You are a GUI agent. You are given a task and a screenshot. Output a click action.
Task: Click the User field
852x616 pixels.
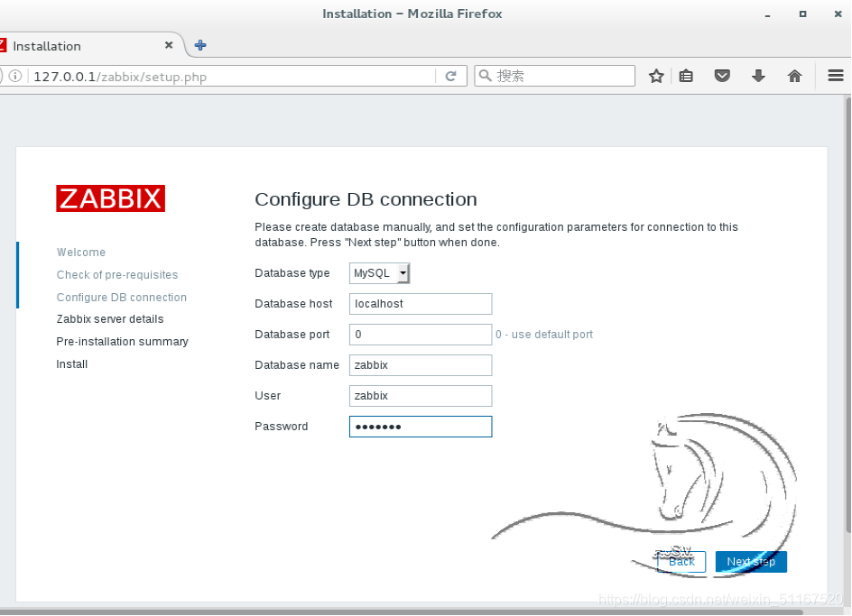tap(421, 396)
